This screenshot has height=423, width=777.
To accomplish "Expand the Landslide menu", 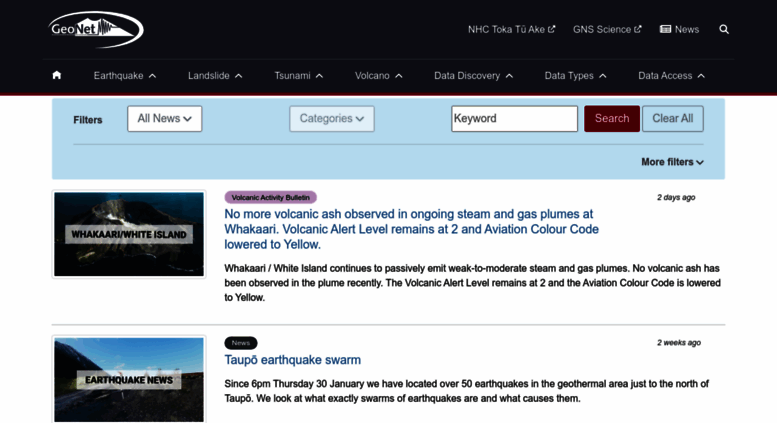I will point(215,76).
